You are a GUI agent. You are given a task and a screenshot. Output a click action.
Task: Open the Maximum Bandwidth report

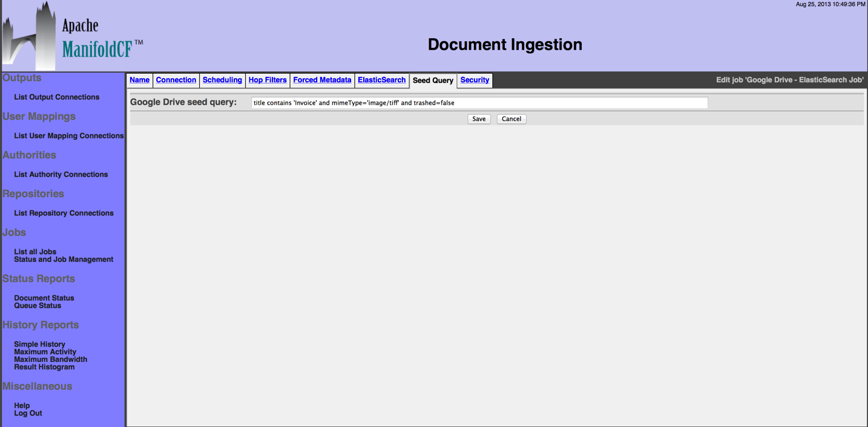51,359
